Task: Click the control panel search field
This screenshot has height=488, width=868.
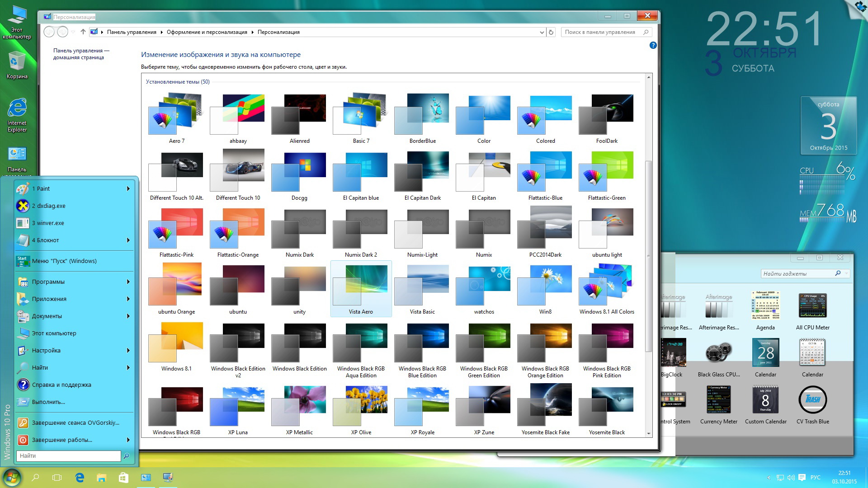Action: point(607,32)
